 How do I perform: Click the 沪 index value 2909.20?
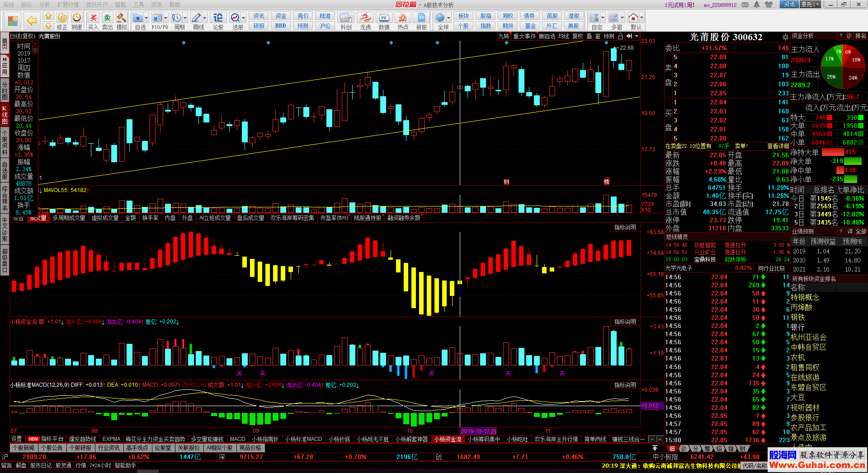[35, 457]
